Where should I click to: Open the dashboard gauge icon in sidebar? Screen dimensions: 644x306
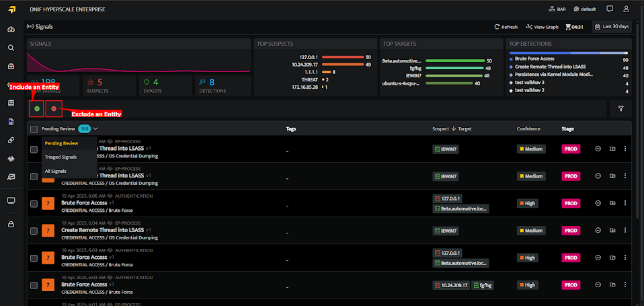(11, 29)
